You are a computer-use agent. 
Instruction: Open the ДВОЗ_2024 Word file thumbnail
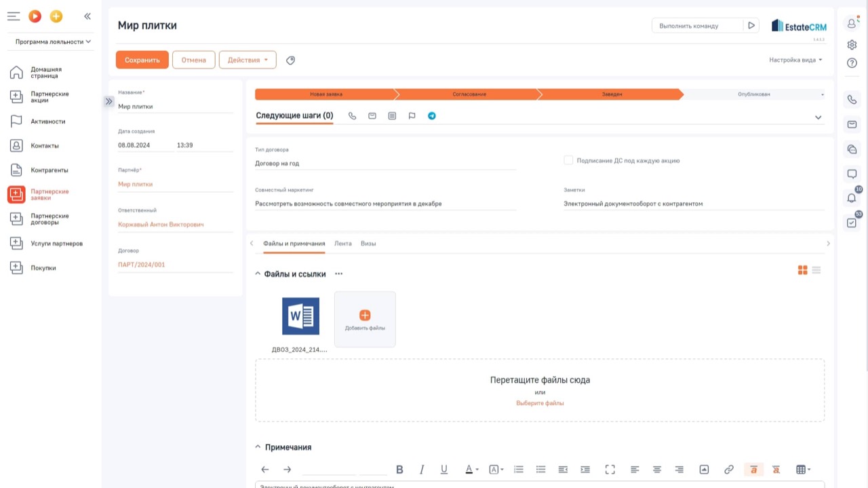(x=300, y=316)
